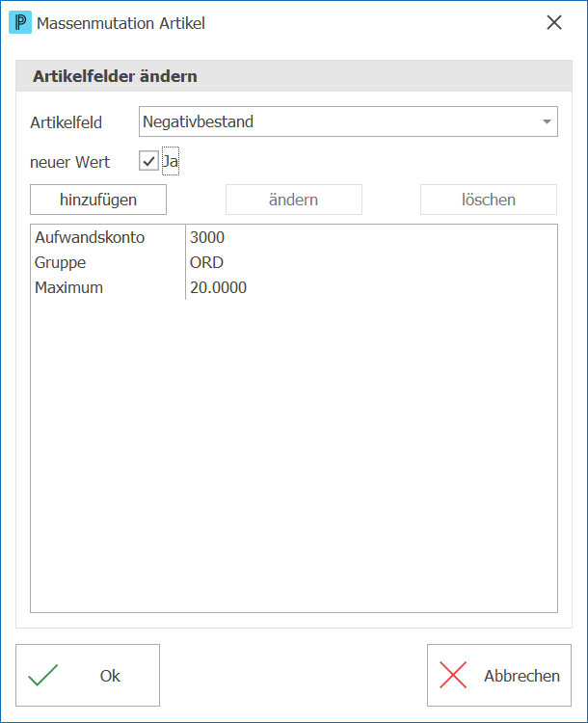
Task: Select the Maximum row in the list
Action: [x=294, y=287]
